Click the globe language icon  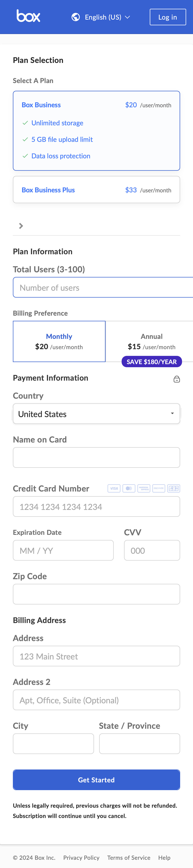pos(75,17)
